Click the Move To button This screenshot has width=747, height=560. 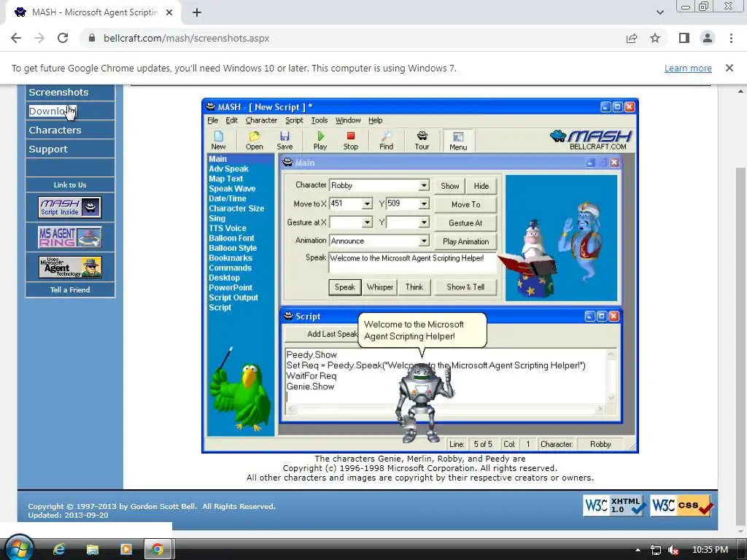[x=465, y=204]
